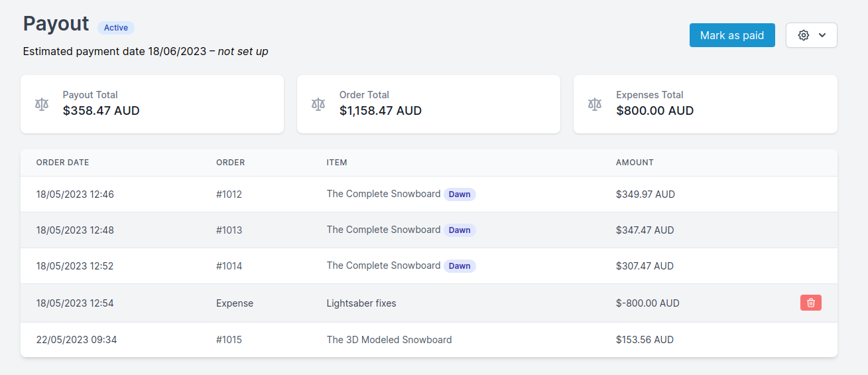Image resolution: width=868 pixels, height=375 pixels.
Task: Click the $153.56 AUD amount cell
Action: pos(644,340)
